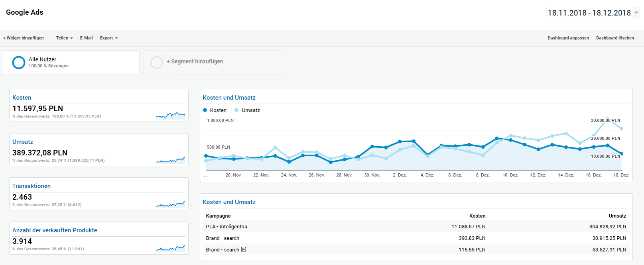This screenshot has width=644, height=265.
Task: Click the Kosten data point at 18. Dez.
Action: [621, 153]
